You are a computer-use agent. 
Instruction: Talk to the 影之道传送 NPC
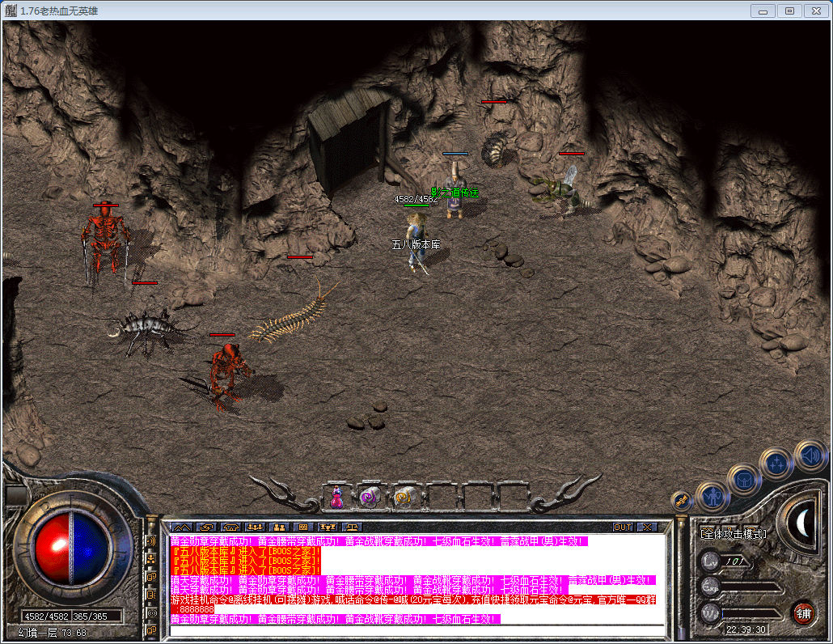456,189
